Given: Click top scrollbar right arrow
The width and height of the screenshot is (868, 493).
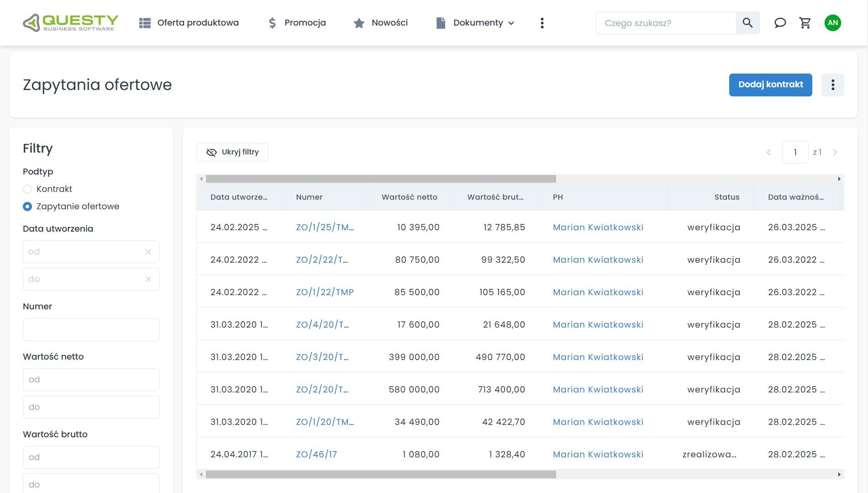Looking at the screenshot, I should pos(839,179).
